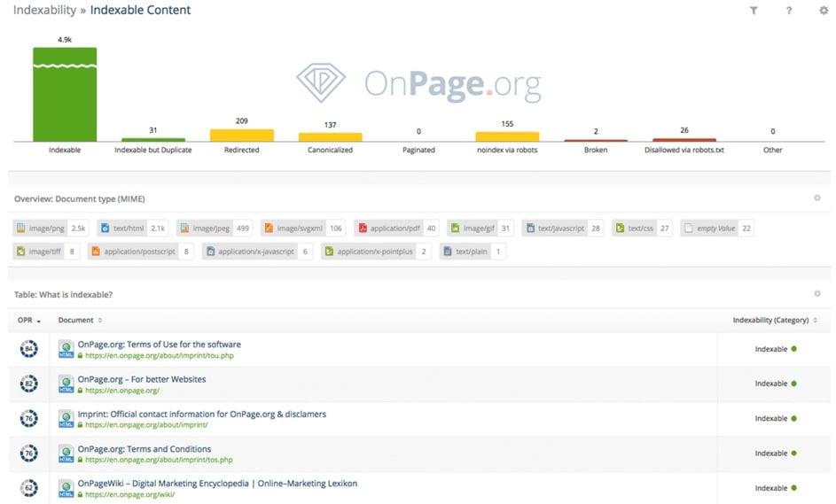Click the OPR 82 score badge
Image resolution: width=836 pixels, height=504 pixels.
coord(28,384)
